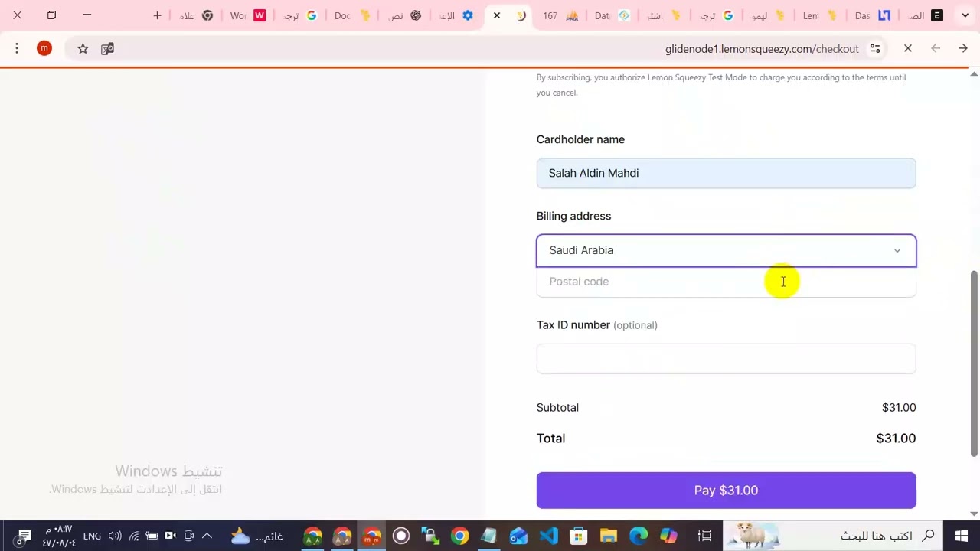Switch to the settings gear tab
The image size is (980, 551).
(x=456, y=15)
